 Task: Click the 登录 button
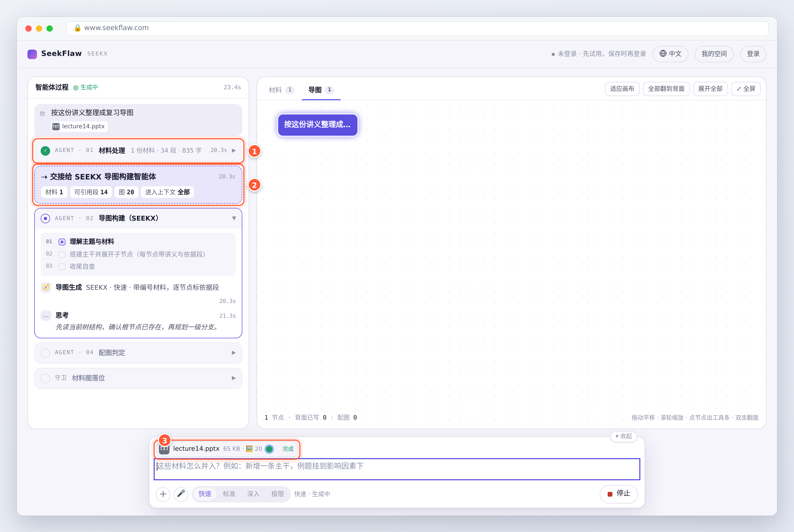click(753, 54)
